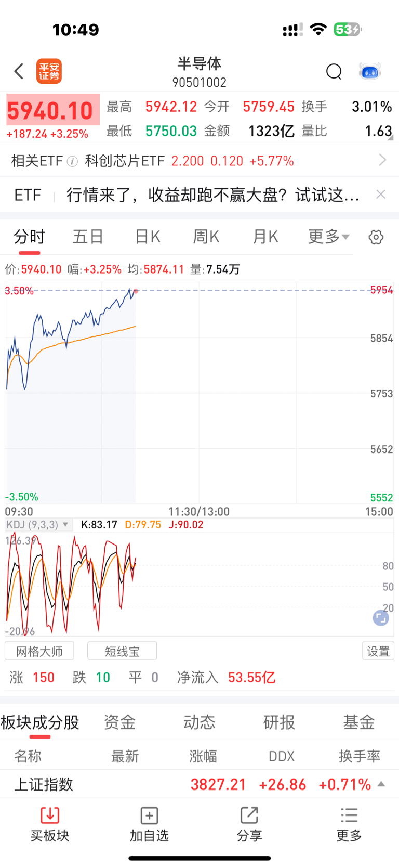Tap the 分享 share icon

pos(249,815)
